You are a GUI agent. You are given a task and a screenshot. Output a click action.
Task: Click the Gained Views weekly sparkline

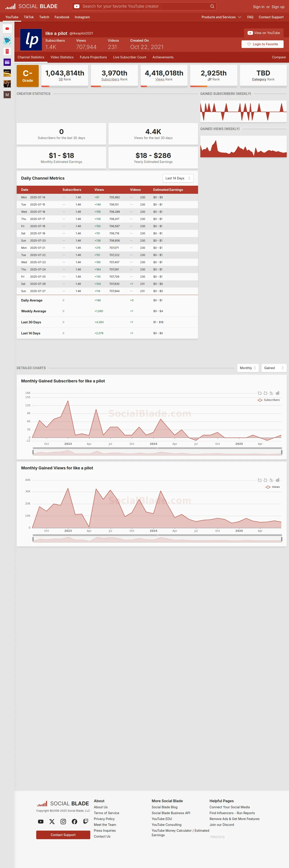point(244,146)
